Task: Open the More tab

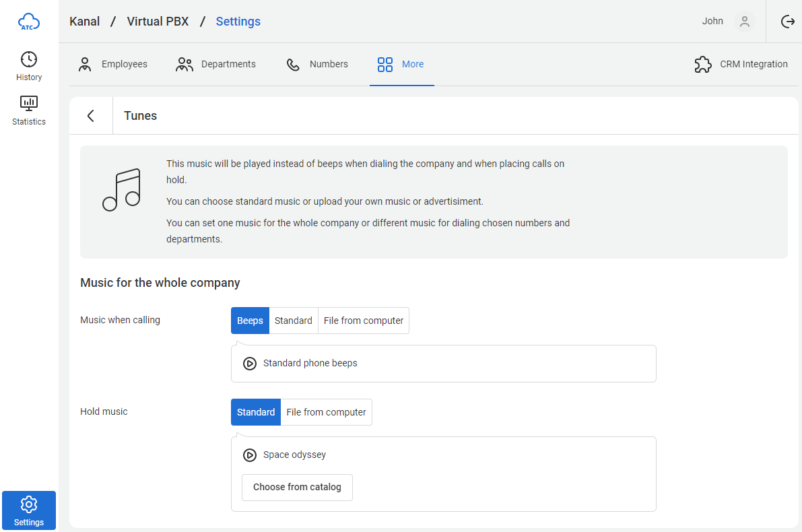Action: (x=401, y=65)
